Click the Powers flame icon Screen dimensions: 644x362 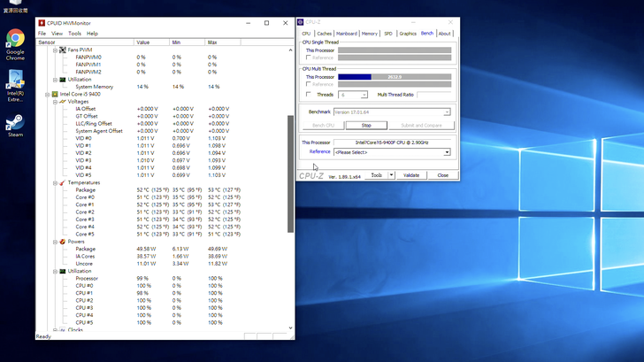(62, 242)
